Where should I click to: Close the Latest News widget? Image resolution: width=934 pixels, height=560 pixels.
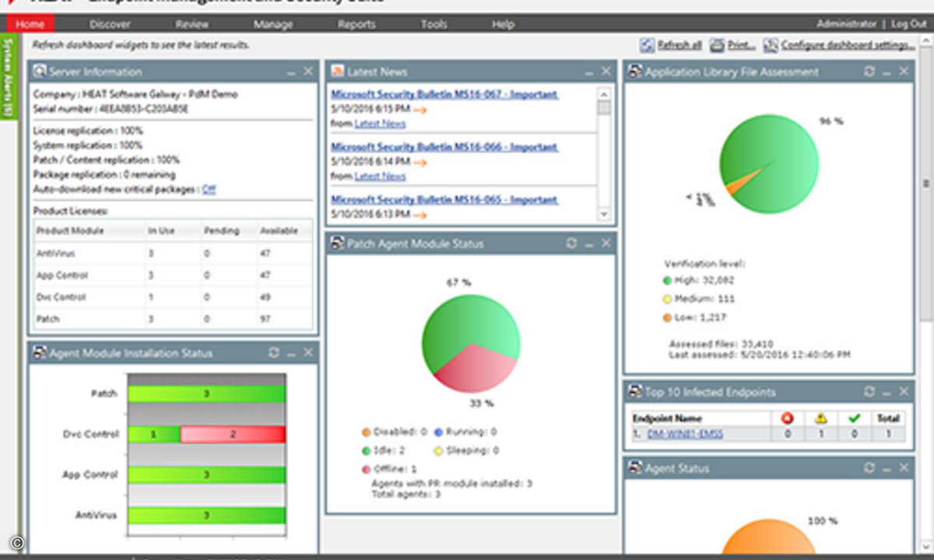606,72
